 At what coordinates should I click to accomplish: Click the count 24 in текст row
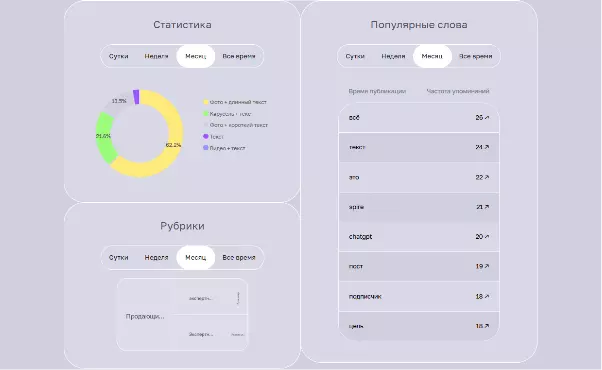pos(479,147)
